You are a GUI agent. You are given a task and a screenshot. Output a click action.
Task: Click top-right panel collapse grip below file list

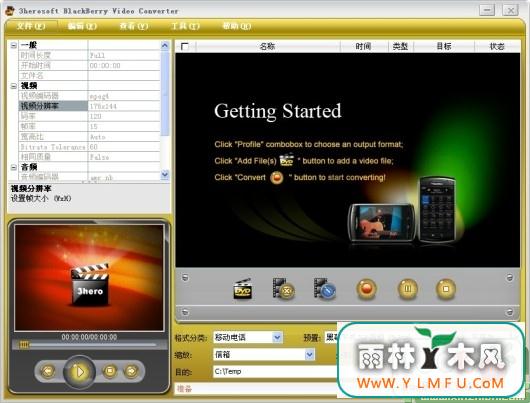[x=510, y=278]
